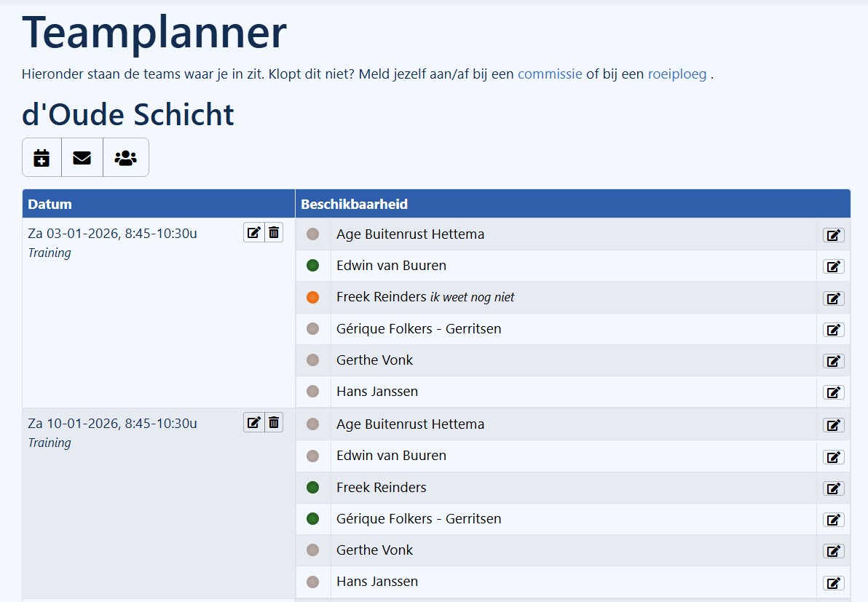Edit the 03-01-2026 training event

(x=253, y=232)
